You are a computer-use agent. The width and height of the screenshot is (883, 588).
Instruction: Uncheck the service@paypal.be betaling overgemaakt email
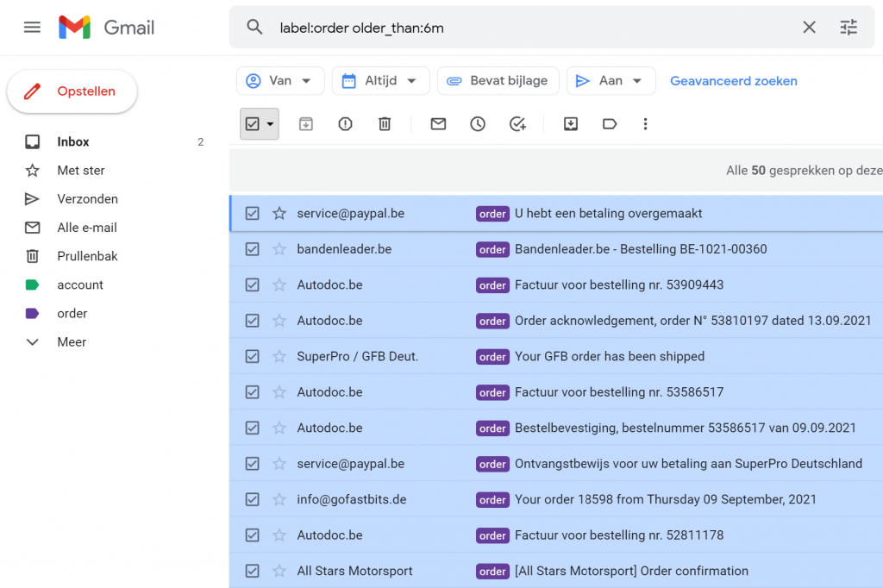[253, 214]
